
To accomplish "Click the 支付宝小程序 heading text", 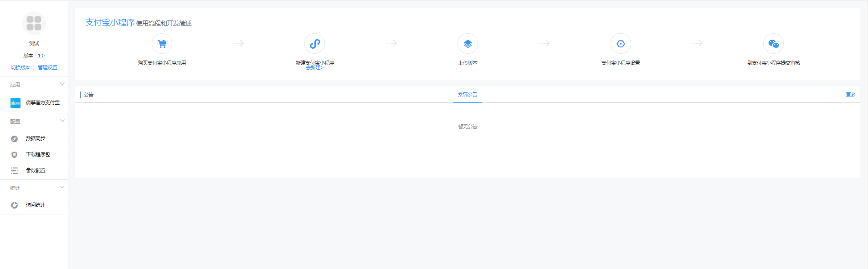I will [110, 22].
